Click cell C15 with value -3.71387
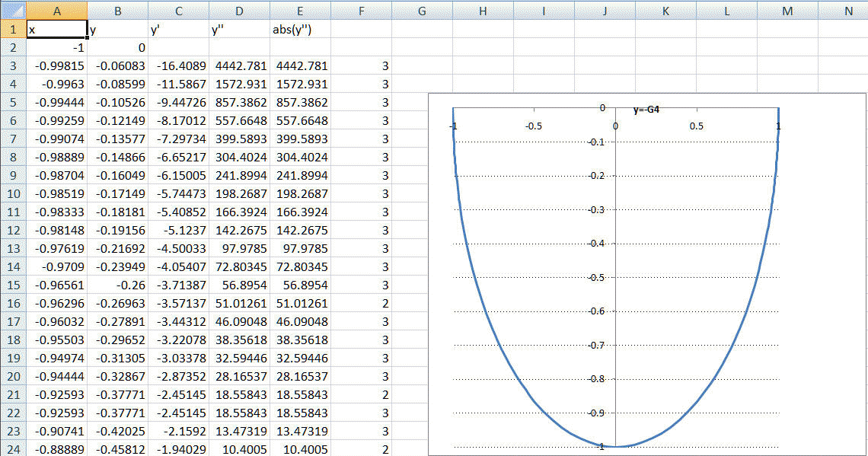Image resolution: width=868 pixels, height=456 pixels. click(x=178, y=285)
